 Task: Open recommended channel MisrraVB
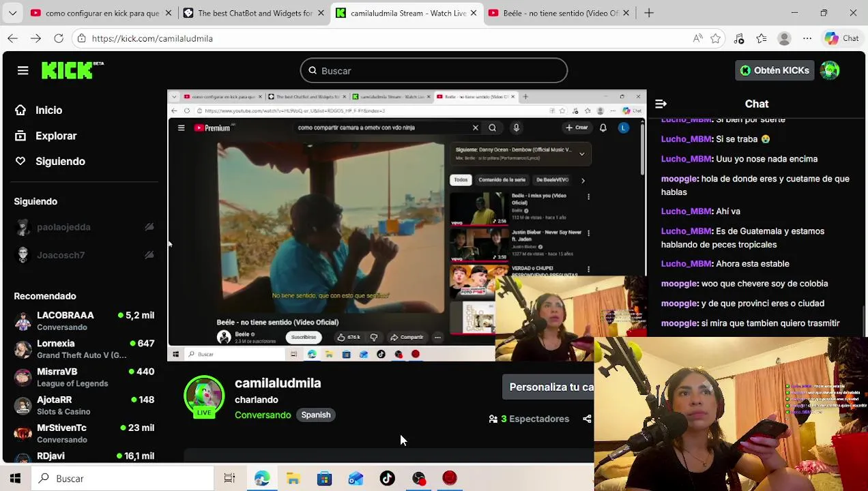[x=85, y=376]
